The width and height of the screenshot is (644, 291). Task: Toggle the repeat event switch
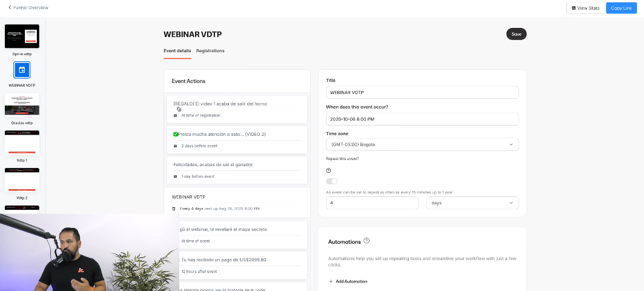tap(332, 181)
